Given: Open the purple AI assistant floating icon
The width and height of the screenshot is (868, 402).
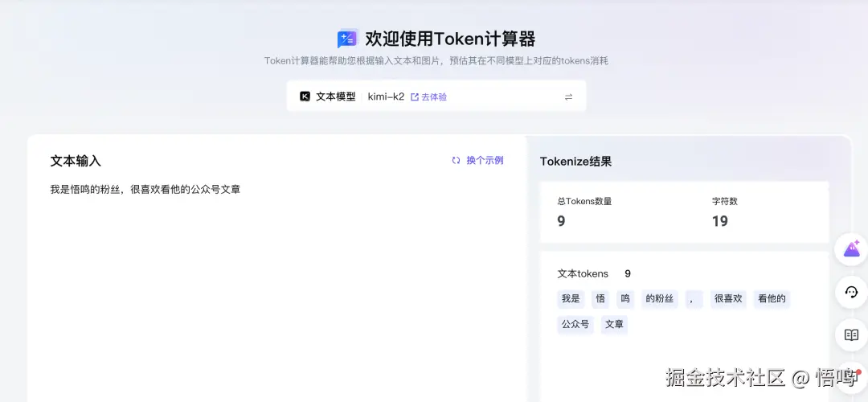Looking at the screenshot, I should tap(851, 250).
